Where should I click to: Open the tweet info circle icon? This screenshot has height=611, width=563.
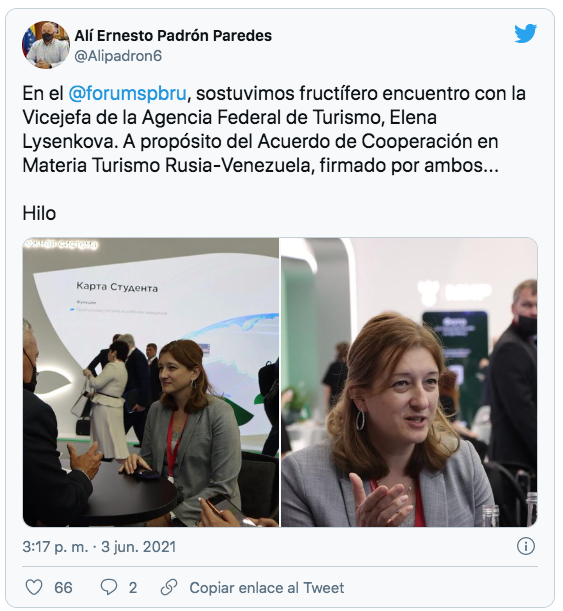[x=525, y=546]
